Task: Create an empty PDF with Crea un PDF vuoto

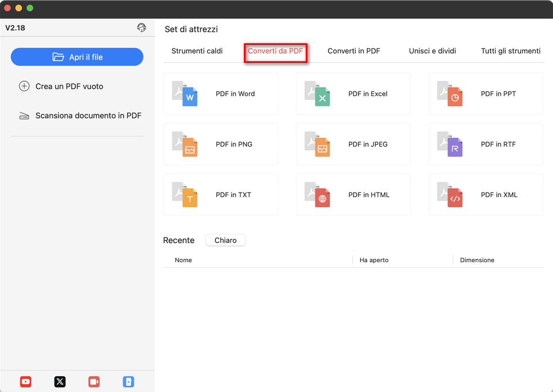Action: point(69,86)
